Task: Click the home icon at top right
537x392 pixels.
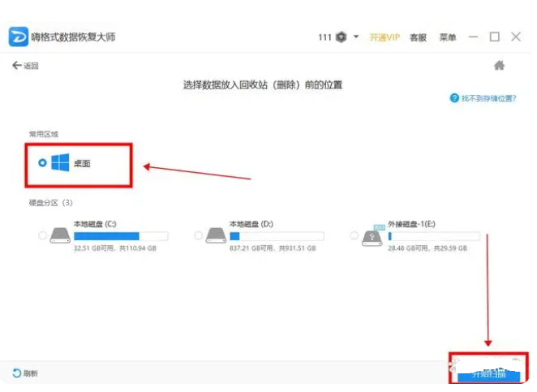Action: (x=500, y=66)
